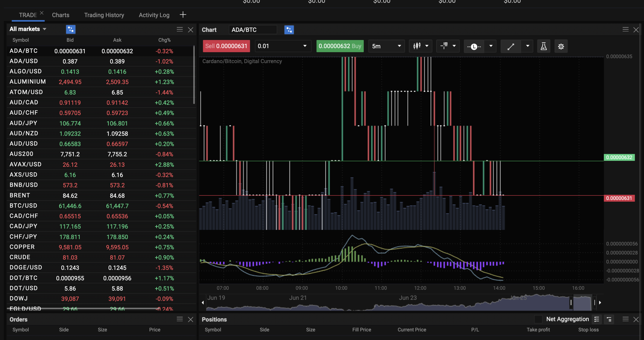
Task: Open the Activity Log tab
Action: pos(154,15)
